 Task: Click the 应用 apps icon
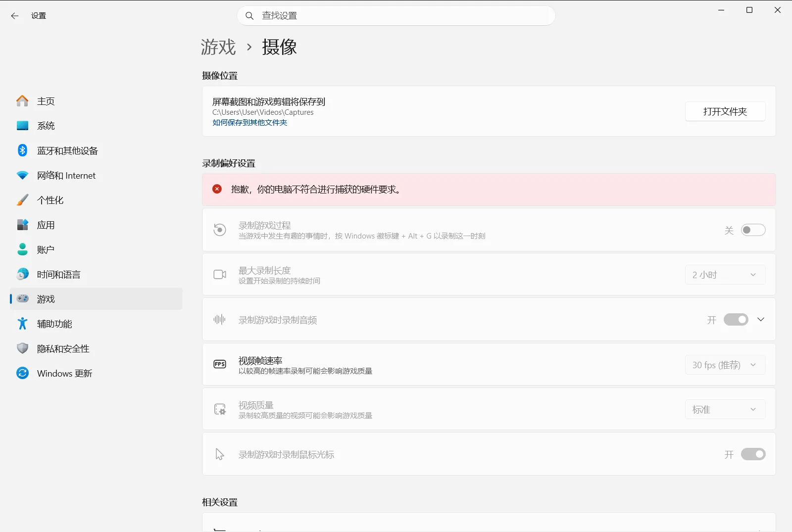click(22, 225)
